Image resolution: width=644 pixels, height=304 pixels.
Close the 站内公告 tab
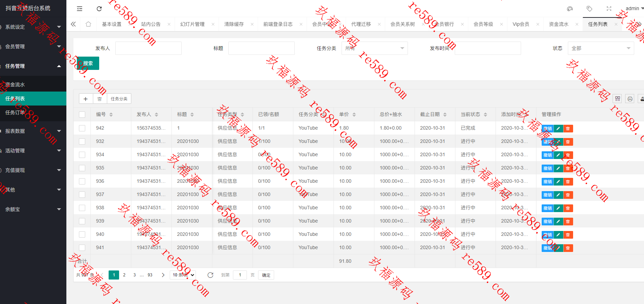point(169,24)
